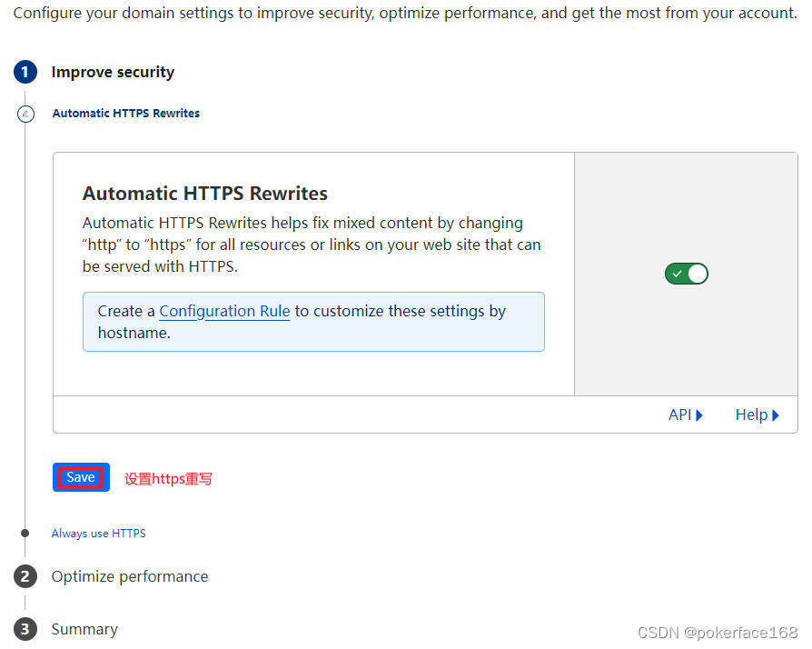Screen dimensions: 812x649
Task: Select the Improve security step heading
Action: point(113,72)
